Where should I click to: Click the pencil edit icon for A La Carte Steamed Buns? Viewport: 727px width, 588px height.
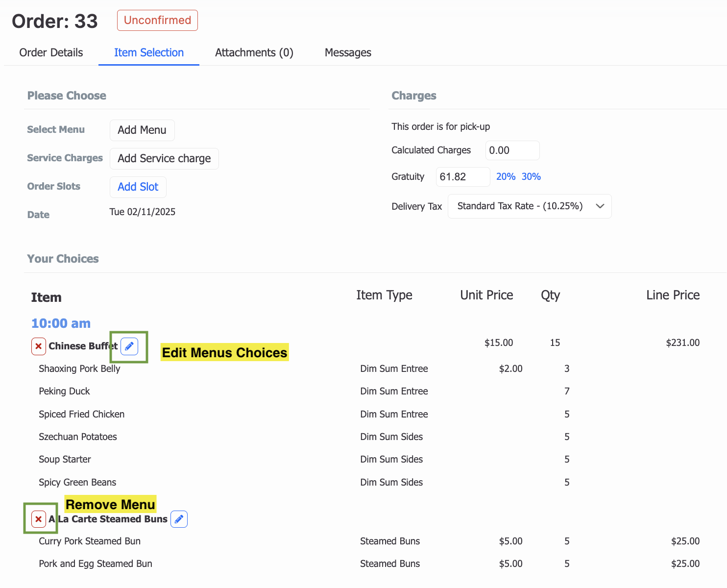tap(179, 519)
